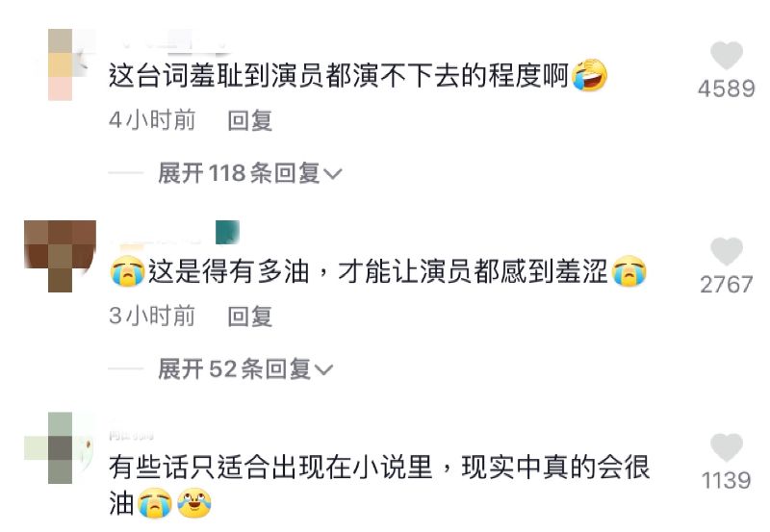Tap the teary smiling emoji in third comment
The width and height of the screenshot is (770, 532).
click(x=194, y=502)
